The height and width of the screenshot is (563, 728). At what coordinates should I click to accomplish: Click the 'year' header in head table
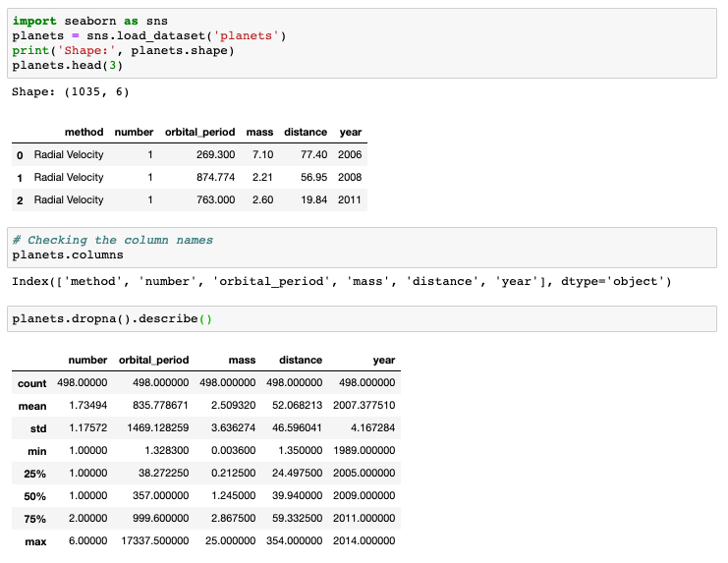point(351,133)
